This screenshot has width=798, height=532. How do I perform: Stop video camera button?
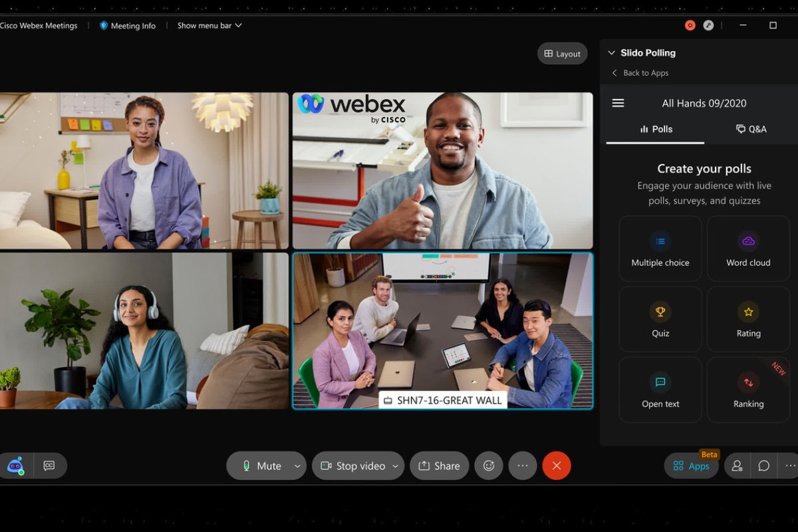click(x=352, y=466)
